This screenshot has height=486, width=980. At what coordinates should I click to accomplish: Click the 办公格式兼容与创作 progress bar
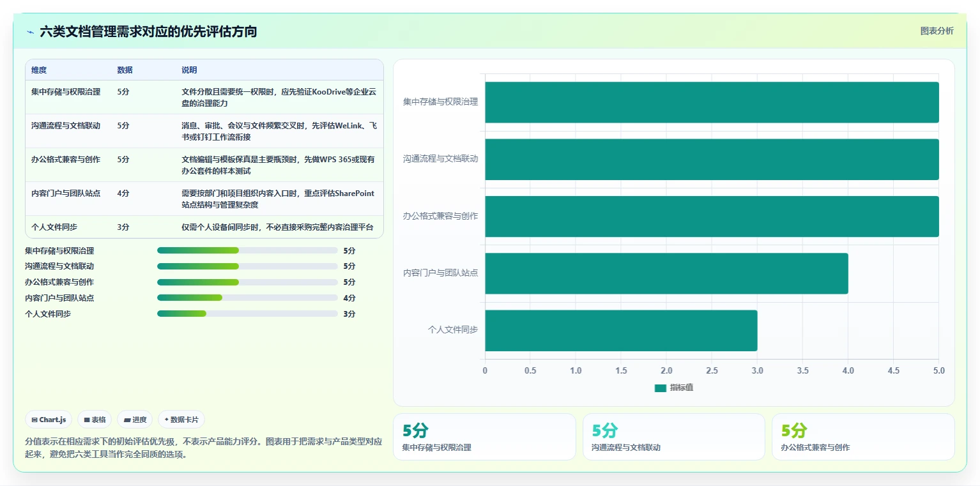pyautogui.click(x=247, y=282)
